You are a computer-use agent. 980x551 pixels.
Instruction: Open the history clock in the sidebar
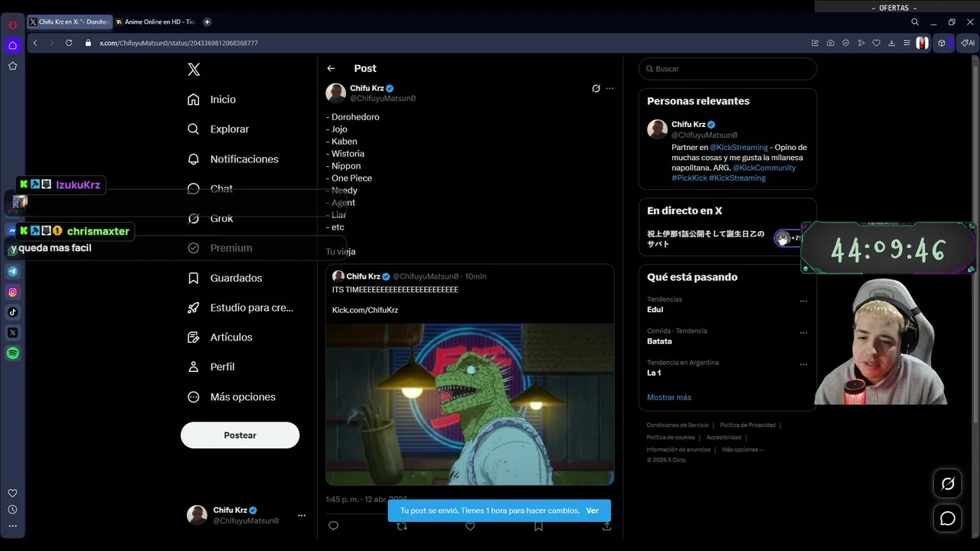[x=12, y=510]
